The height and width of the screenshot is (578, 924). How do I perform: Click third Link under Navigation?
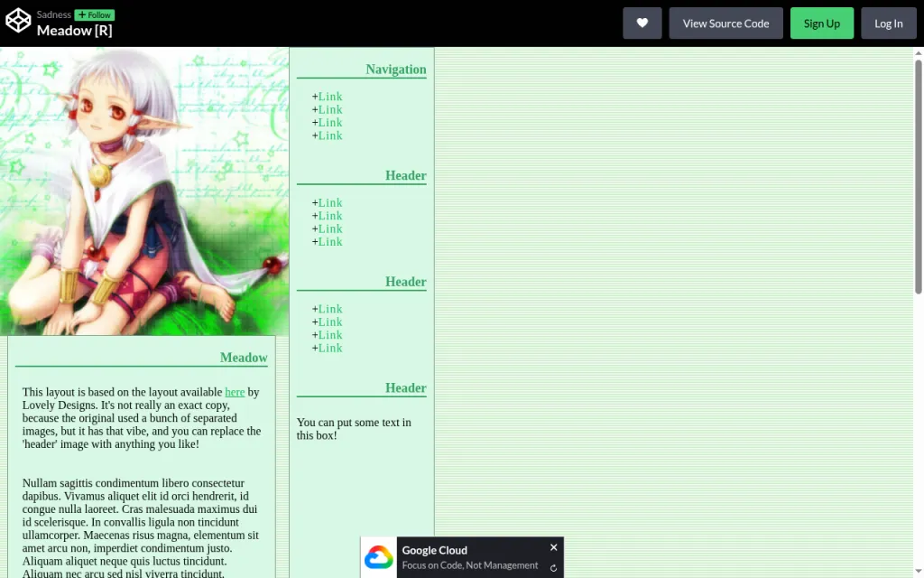[x=330, y=122]
